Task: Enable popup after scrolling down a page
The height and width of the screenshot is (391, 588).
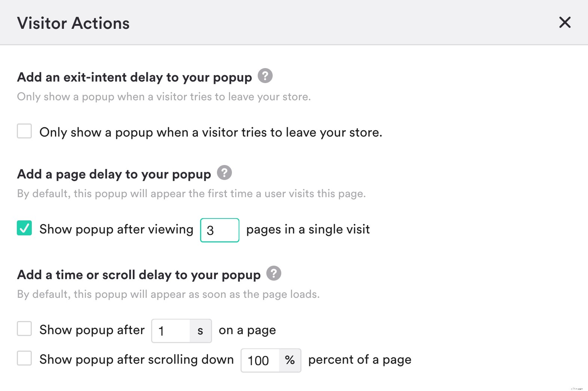Action: [24, 359]
